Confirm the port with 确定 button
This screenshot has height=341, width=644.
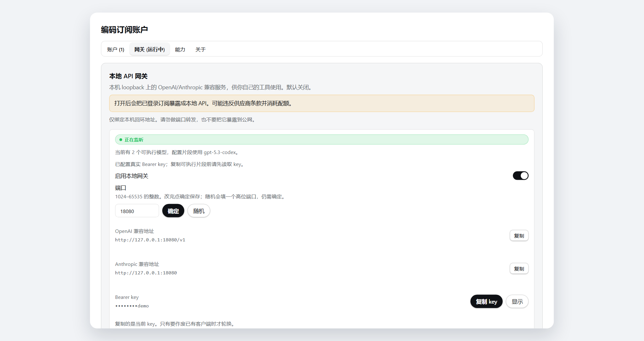coord(173,211)
